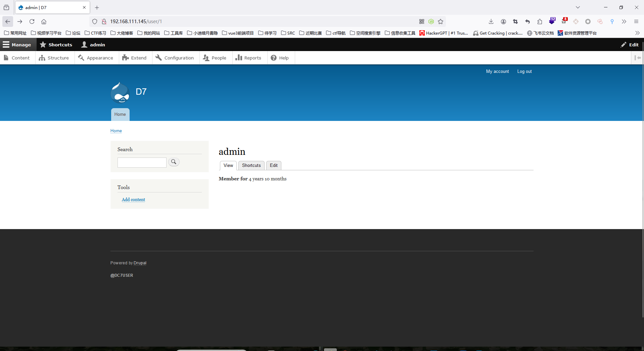Open Firefox hamburger application menu

coord(636,21)
